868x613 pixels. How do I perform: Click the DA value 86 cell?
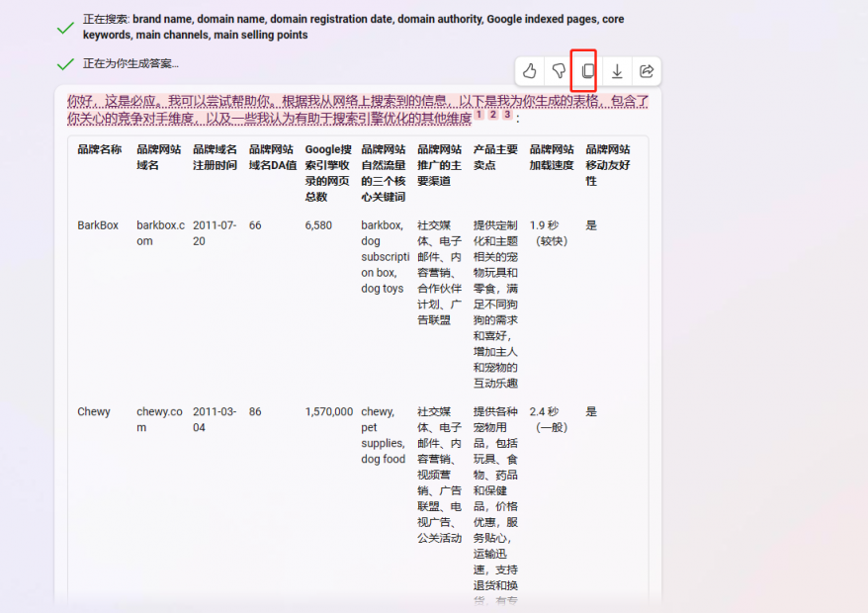tap(255, 412)
